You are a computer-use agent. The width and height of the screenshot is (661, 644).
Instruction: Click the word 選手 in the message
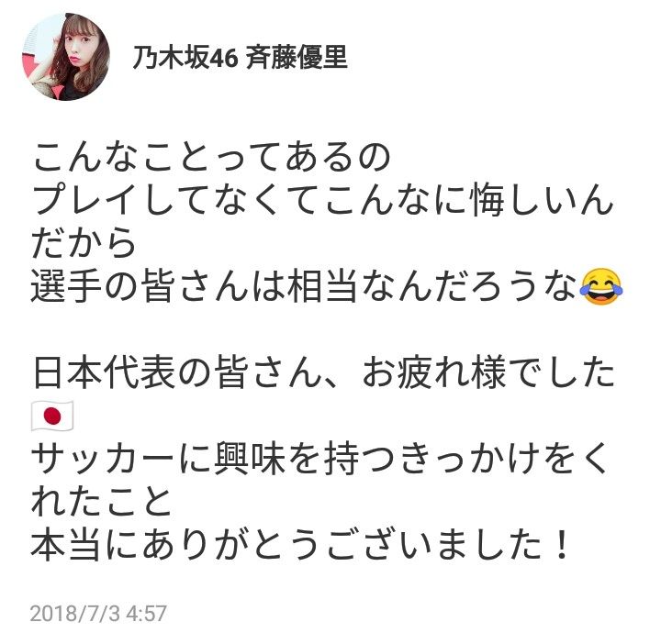click(66, 286)
